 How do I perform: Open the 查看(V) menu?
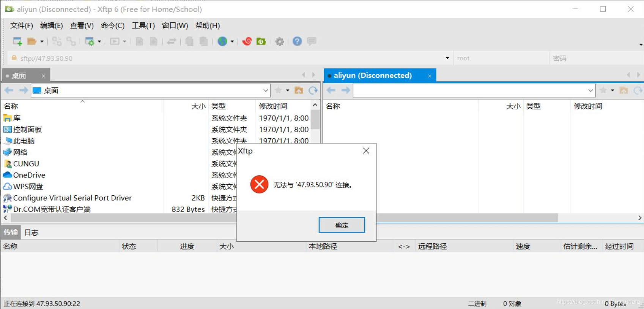click(82, 25)
